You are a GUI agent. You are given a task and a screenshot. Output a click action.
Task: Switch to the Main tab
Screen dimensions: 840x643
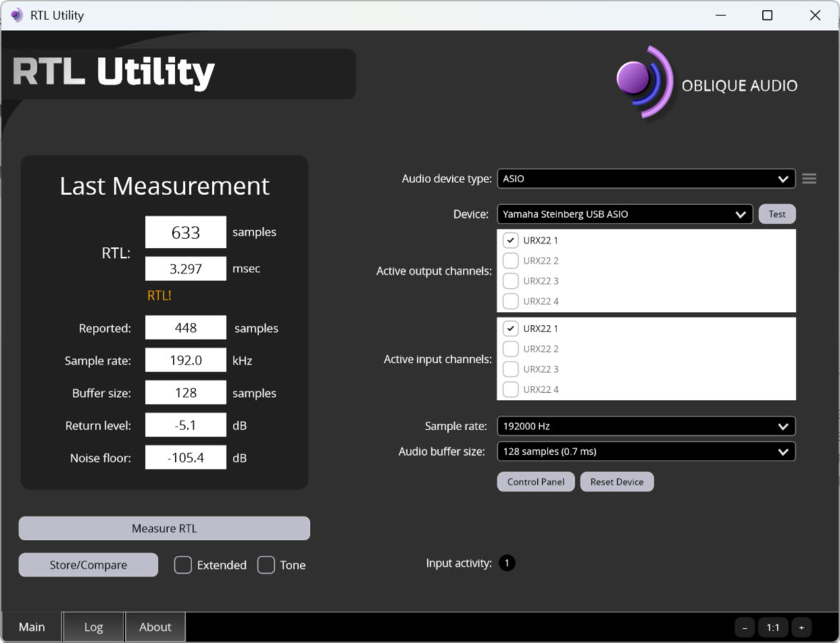pyautogui.click(x=31, y=627)
